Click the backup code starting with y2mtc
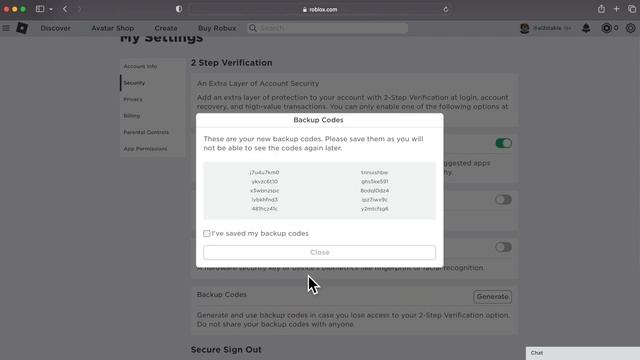 [375, 209]
